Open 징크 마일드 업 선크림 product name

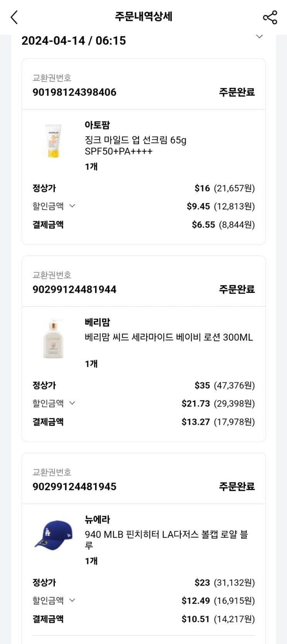point(135,145)
